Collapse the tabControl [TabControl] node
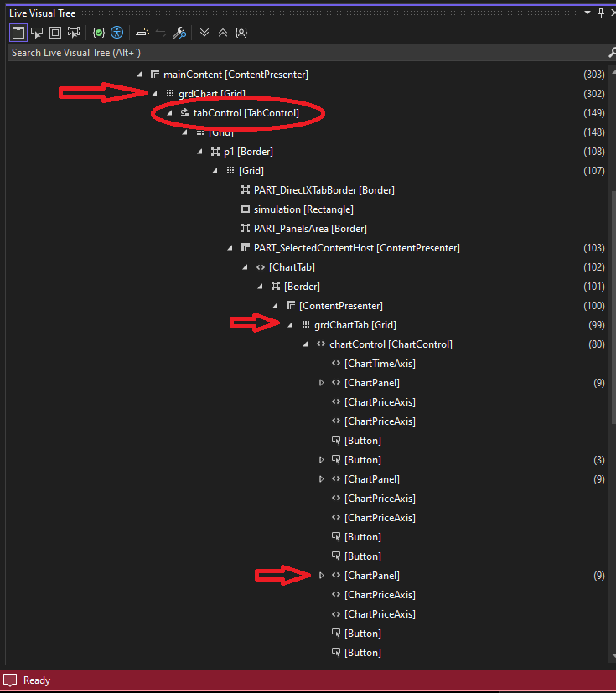616x693 pixels. point(169,113)
